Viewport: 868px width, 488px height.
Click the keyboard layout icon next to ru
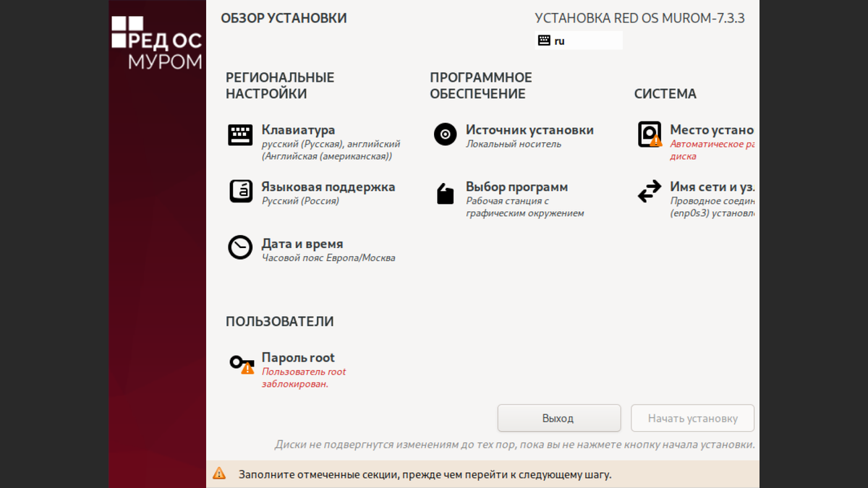pos(544,40)
